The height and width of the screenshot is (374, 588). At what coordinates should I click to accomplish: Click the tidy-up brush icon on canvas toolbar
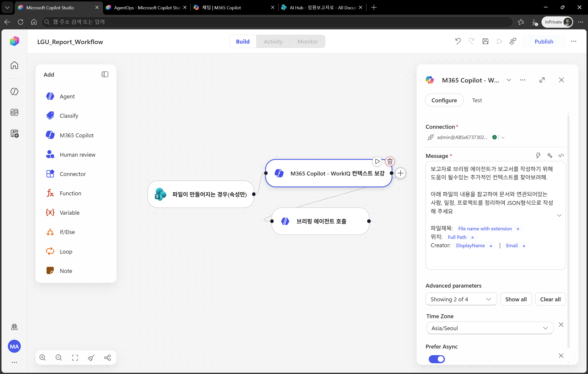(91, 358)
